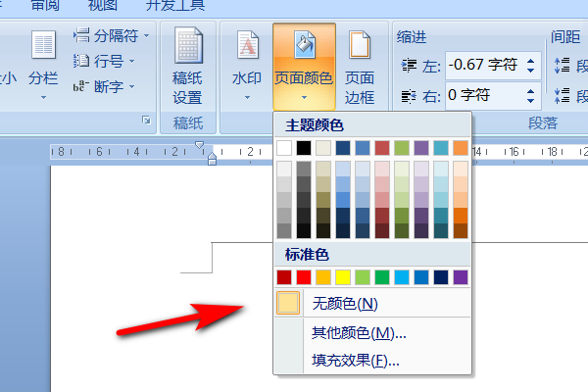Pick the standard bright red swatch
Screen dimensions: 588x392
pyautogui.click(x=304, y=277)
